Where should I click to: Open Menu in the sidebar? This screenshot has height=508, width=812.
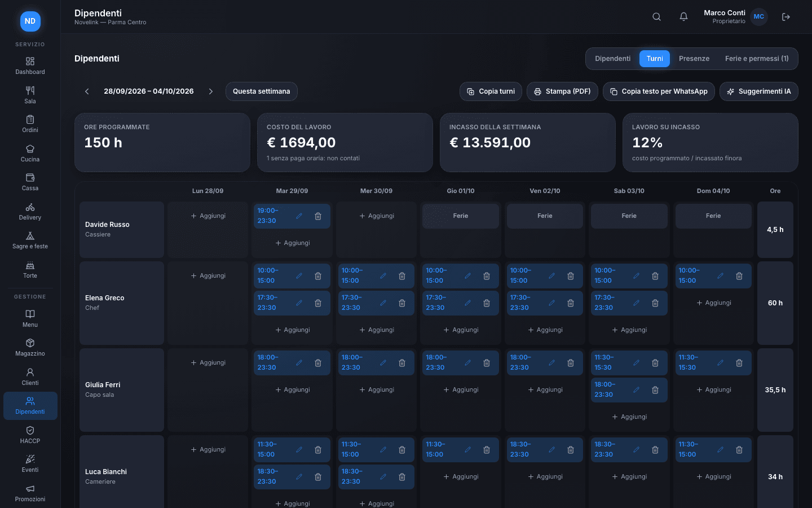tap(30, 319)
